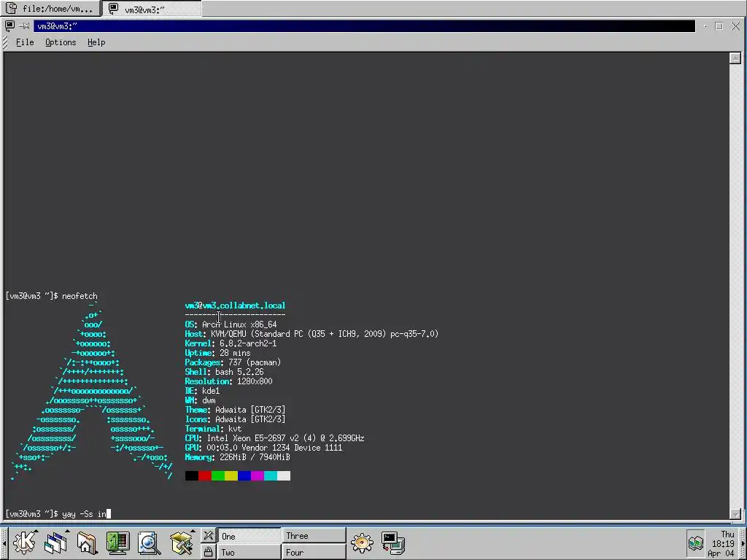Viewport: 747px width, 560px height.
Task: Open the Find Files magnifier icon
Action: tap(149, 542)
